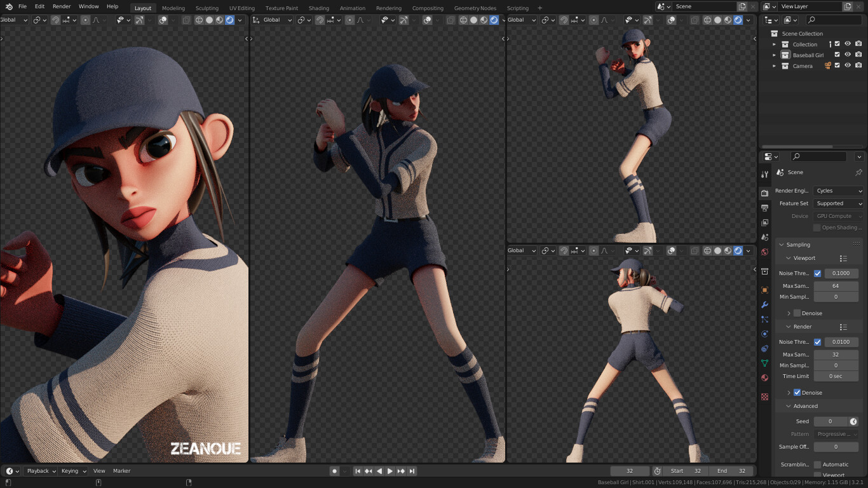
Task: Open Viewport sampling presets list icon
Action: [843, 259]
